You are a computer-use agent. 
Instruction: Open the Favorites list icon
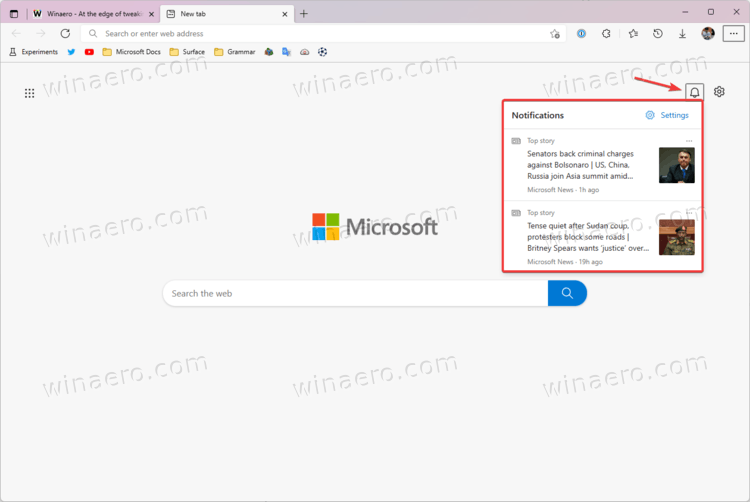(633, 33)
